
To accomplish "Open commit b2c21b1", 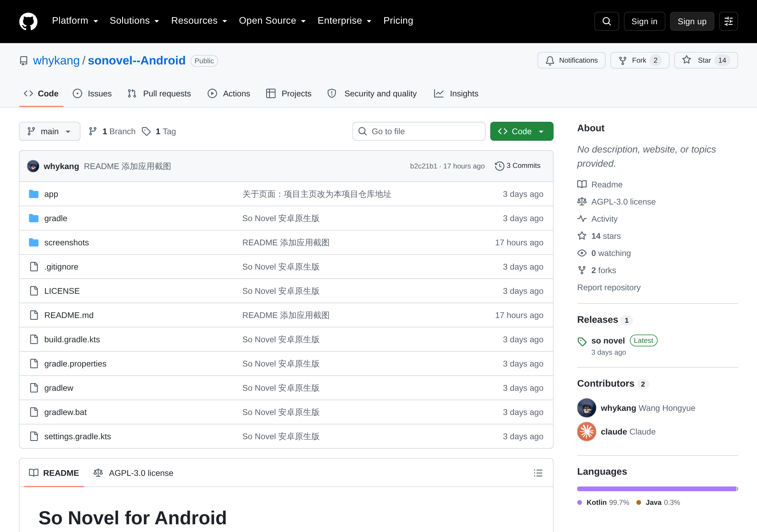I will (424, 166).
